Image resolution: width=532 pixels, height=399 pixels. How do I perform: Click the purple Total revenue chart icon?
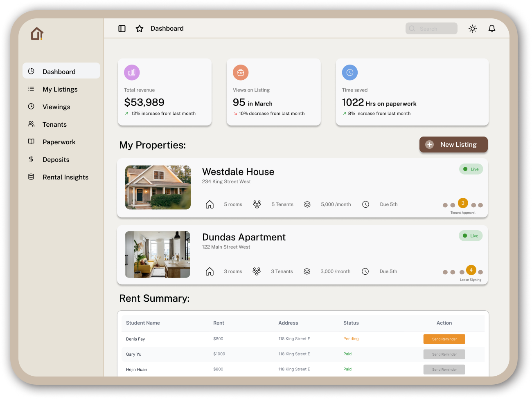(132, 72)
